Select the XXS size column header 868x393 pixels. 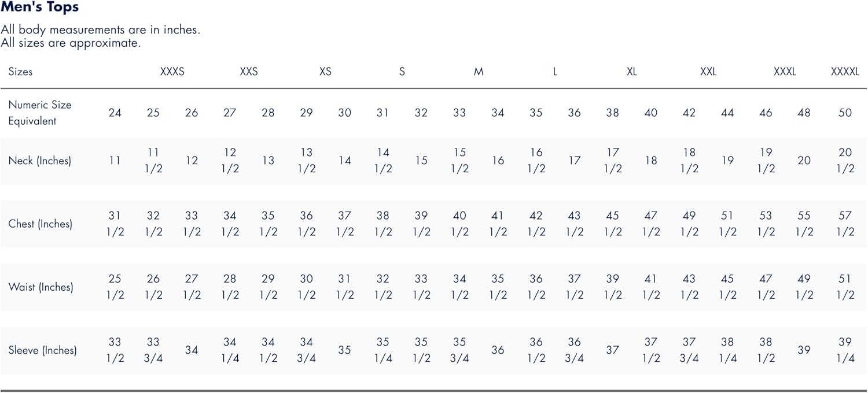[249, 72]
